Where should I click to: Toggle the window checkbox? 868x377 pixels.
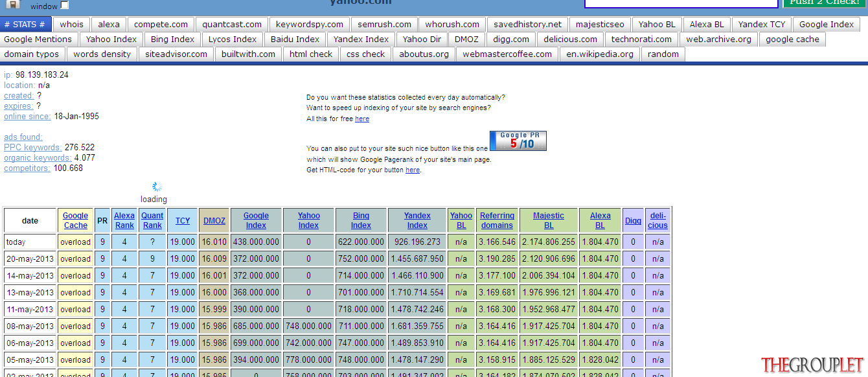click(64, 6)
